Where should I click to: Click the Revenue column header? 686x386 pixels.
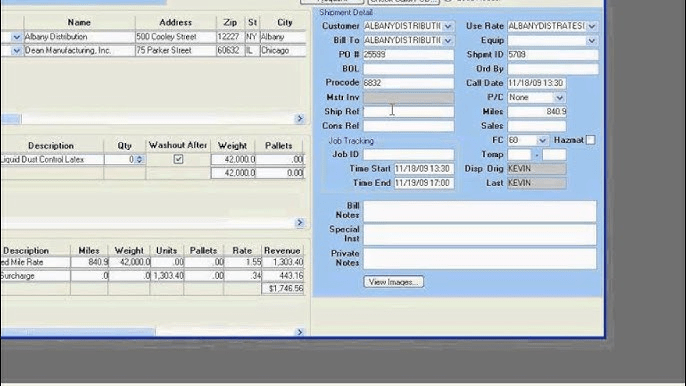[x=282, y=251]
